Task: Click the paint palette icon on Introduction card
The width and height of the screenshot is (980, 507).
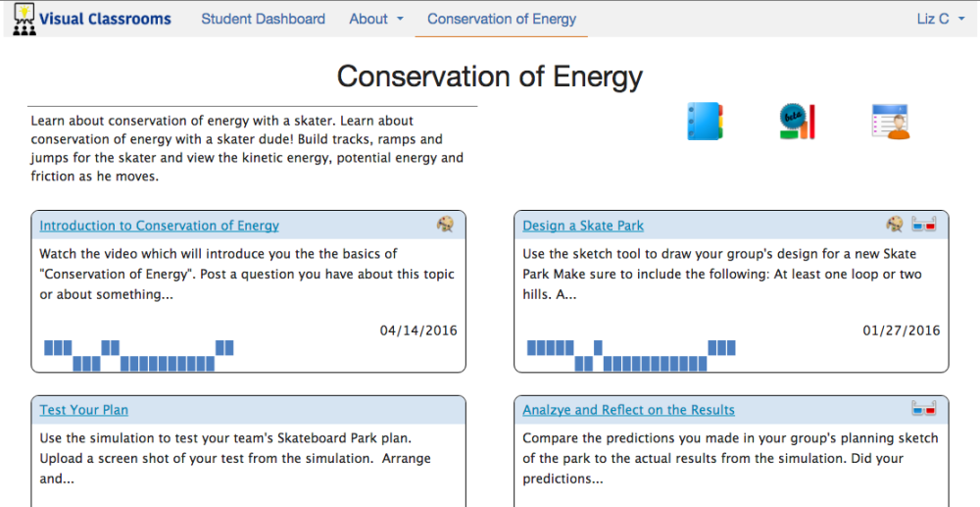Action: coord(445,225)
